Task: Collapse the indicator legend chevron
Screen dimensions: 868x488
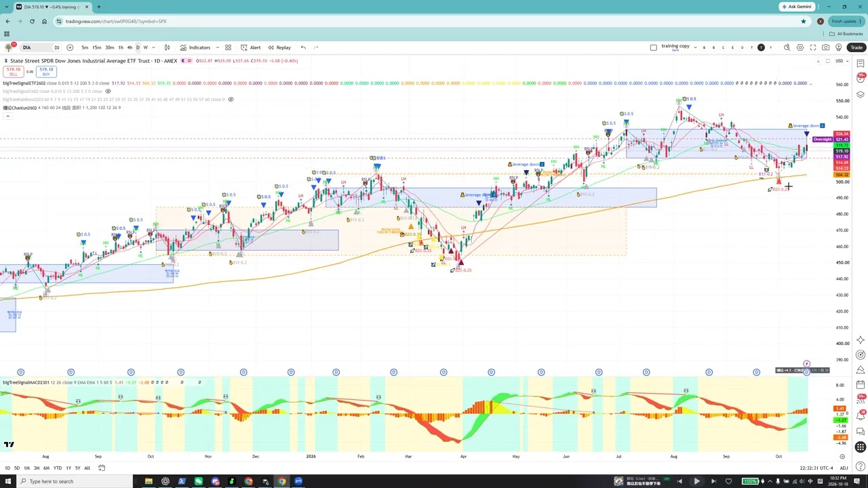Action: click(x=7, y=117)
